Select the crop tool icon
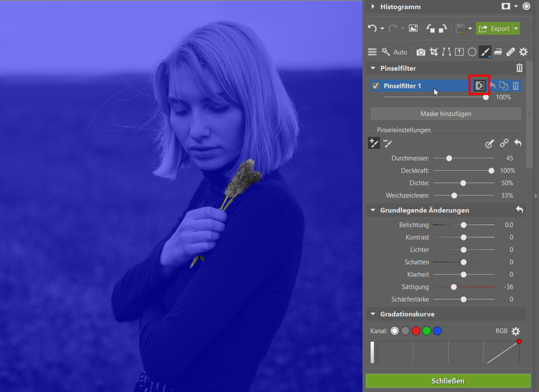The image size is (539, 392). [434, 52]
